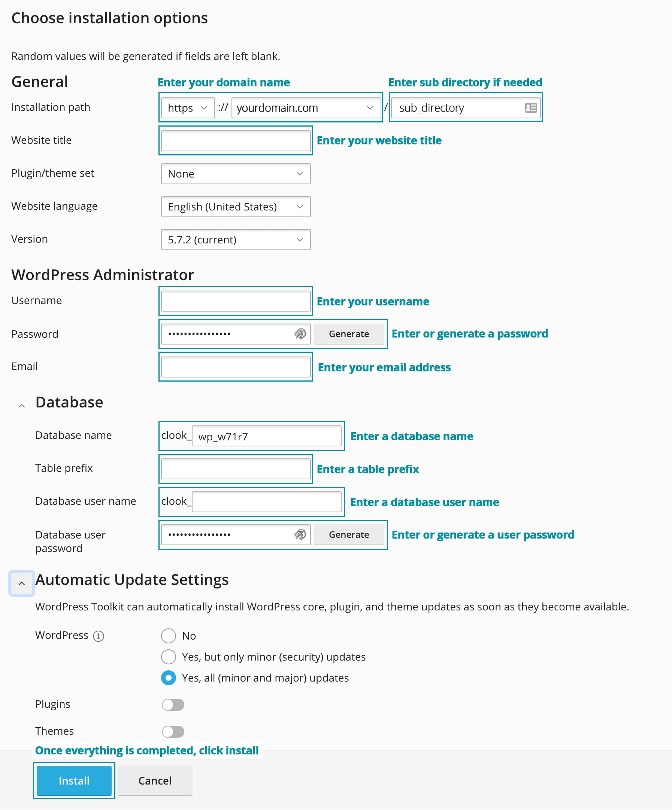672x810 pixels.
Task: Click the Install button
Action: coord(74,781)
